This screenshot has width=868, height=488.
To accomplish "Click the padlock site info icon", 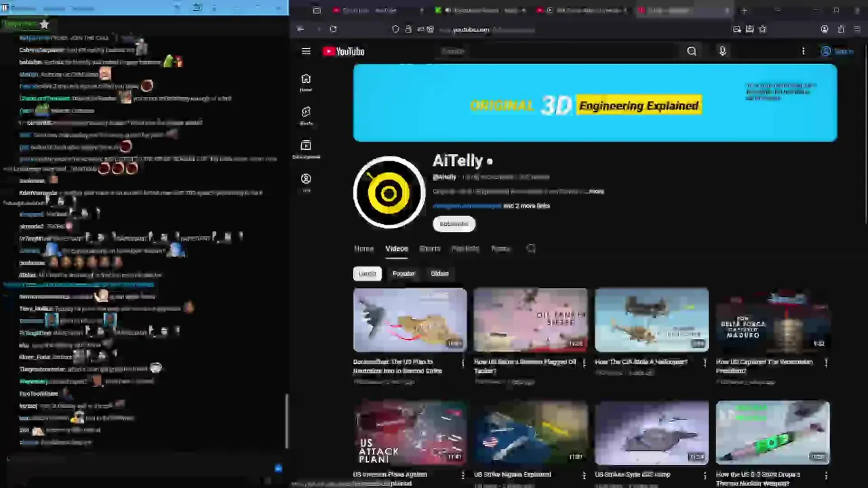I will (408, 29).
